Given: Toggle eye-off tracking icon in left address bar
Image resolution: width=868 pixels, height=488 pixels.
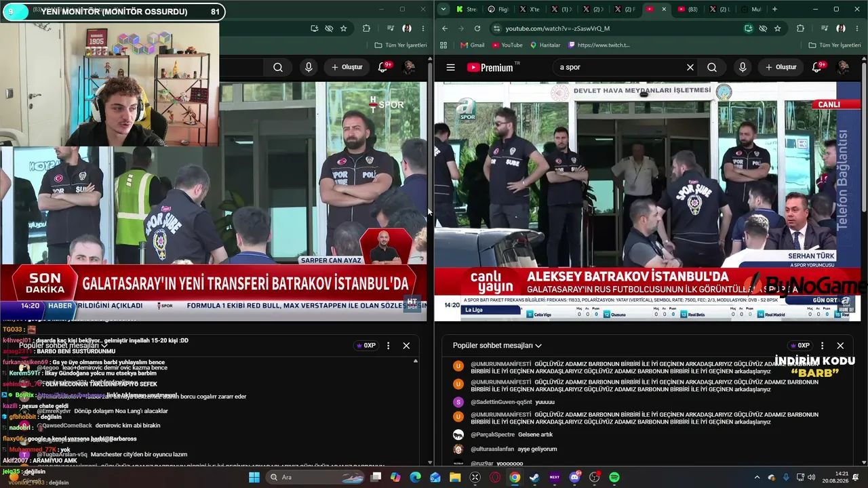Looking at the screenshot, I should pyautogui.click(x=329, y=28).
